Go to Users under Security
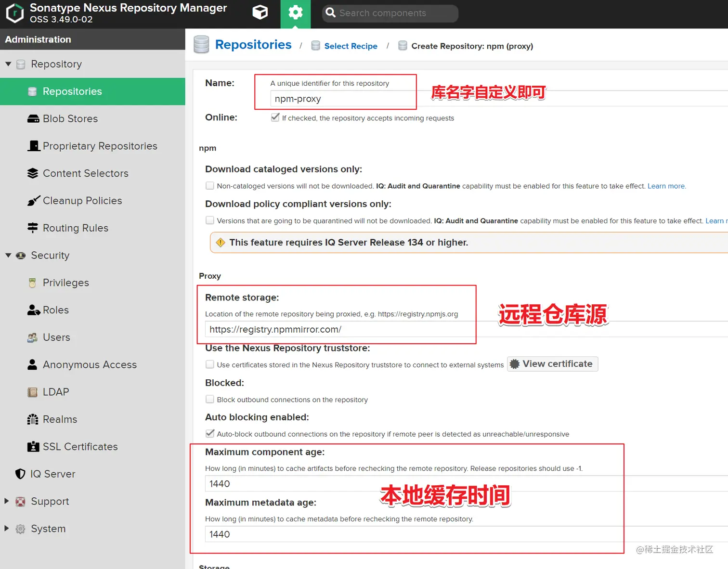728x569 pixels. pyautogui.click(x=92, y=337)
